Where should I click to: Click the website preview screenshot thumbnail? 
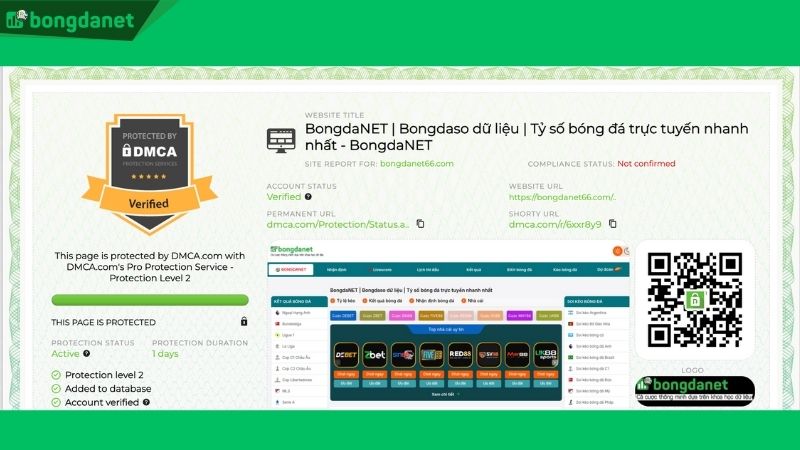tap(448, 325)
